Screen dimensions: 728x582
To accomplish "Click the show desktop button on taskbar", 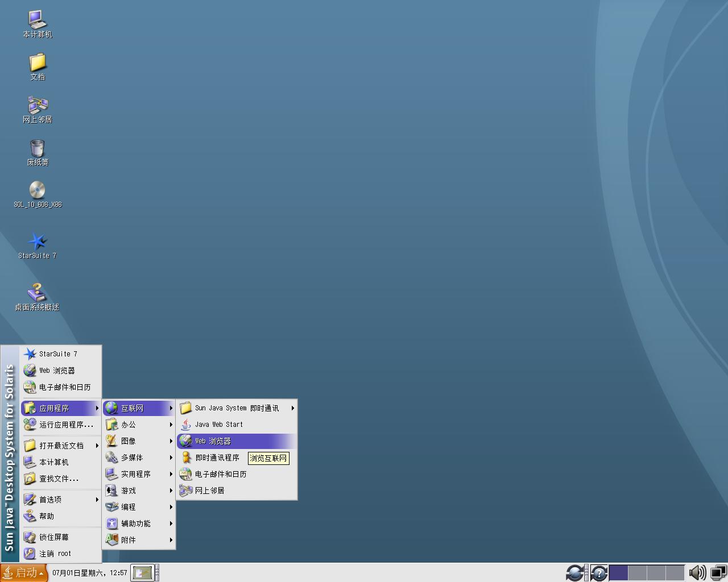I will click(142, 573).
